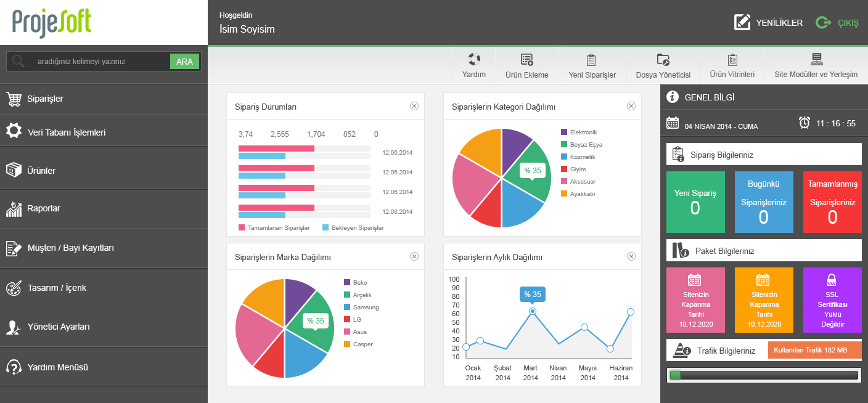Viewport: 868px width, 403px height.
Task: Open Site Modüller ve Yerleşim
Action: [x=816, y=60]
